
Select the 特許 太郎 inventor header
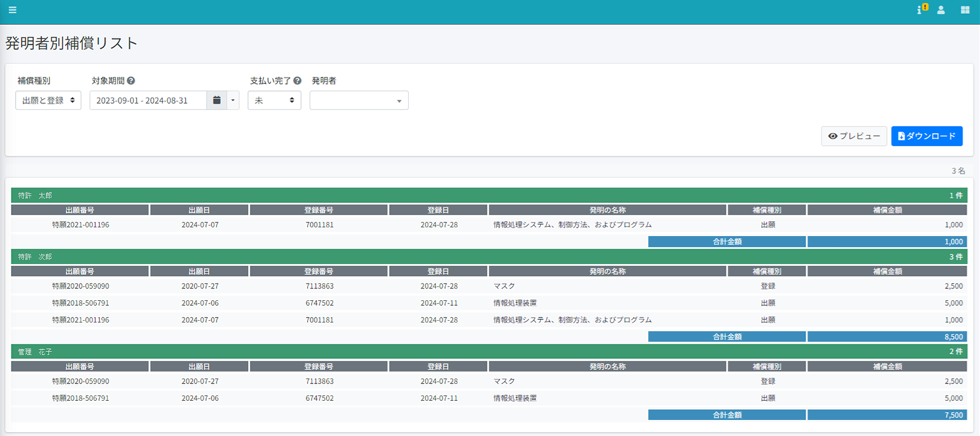[489, 196]
